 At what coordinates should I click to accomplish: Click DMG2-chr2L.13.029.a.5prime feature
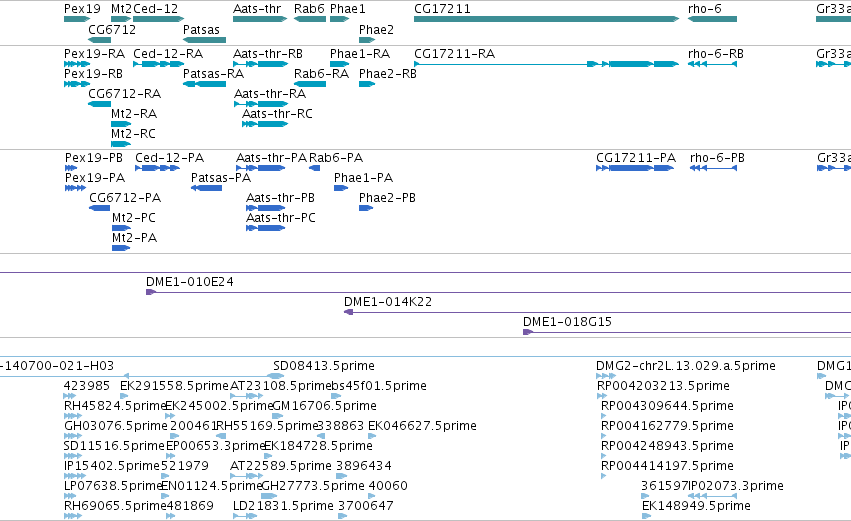(x=686, y=366)
